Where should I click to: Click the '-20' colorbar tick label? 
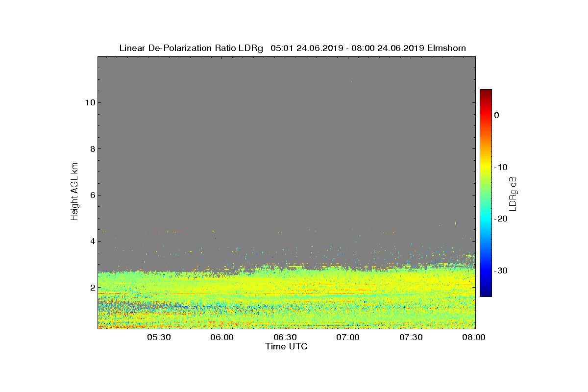tap(500, 219)
